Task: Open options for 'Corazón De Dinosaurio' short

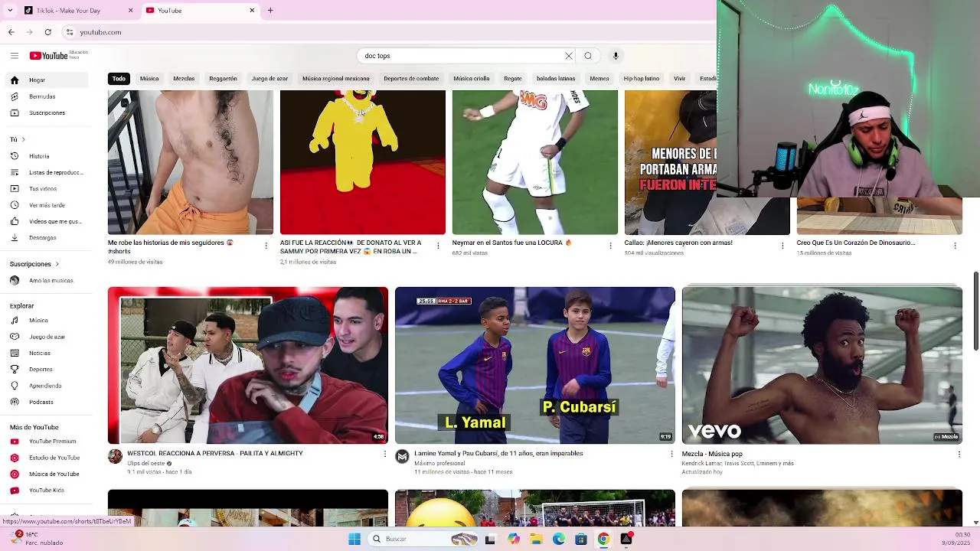Action: click(955, 246)
